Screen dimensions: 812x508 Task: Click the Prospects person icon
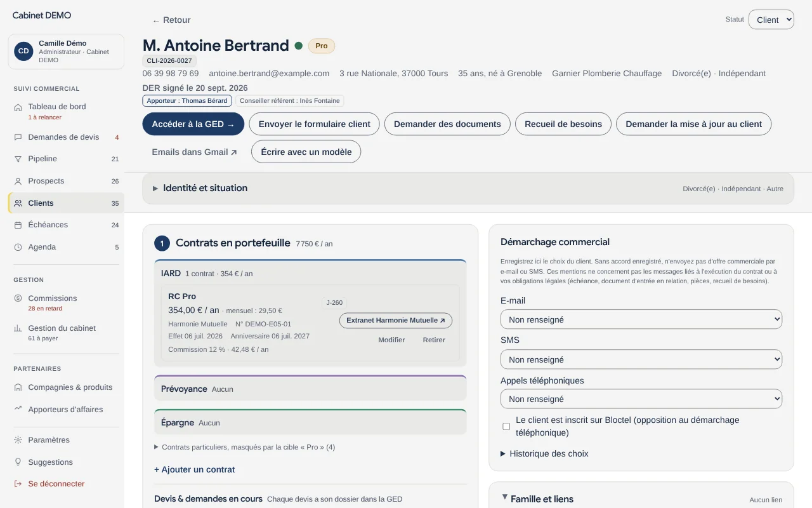[x=18, y=181]
